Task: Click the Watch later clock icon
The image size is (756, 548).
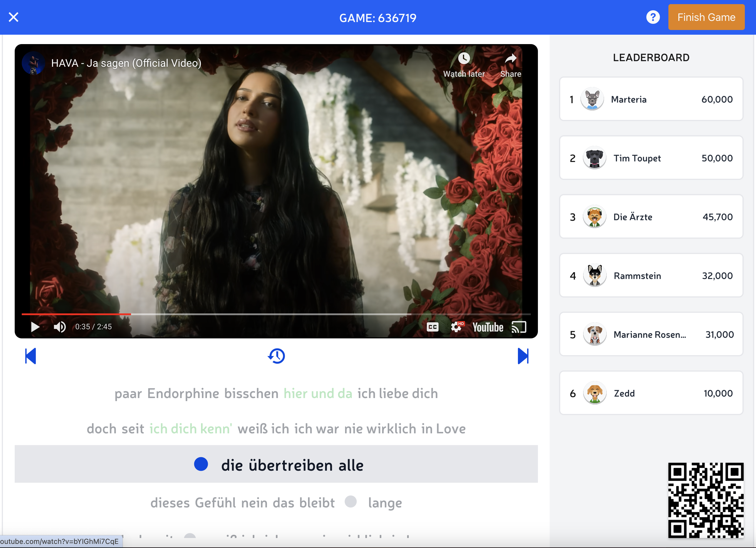Action: tap(464, 58)
